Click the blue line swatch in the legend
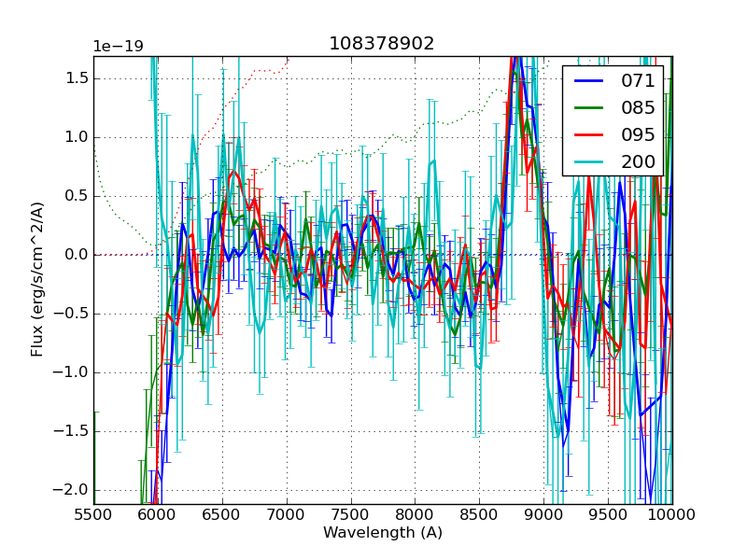Image resolution: width=747 pixels, height=560 pixels. tap(589, 81)
